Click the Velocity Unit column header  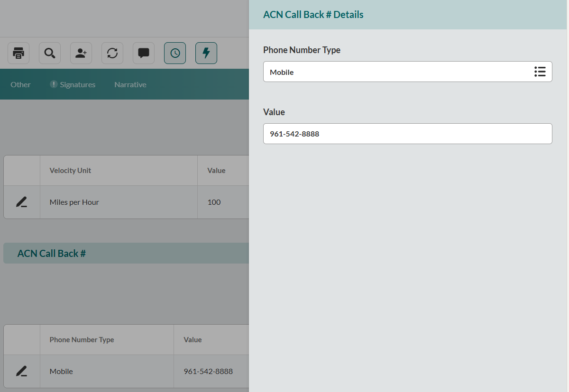70,171
